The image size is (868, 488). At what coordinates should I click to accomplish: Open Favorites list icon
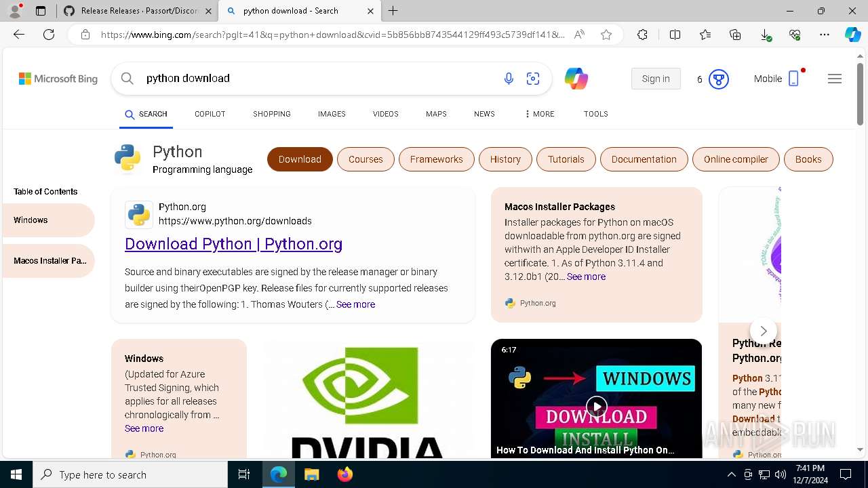click(705, 35)
